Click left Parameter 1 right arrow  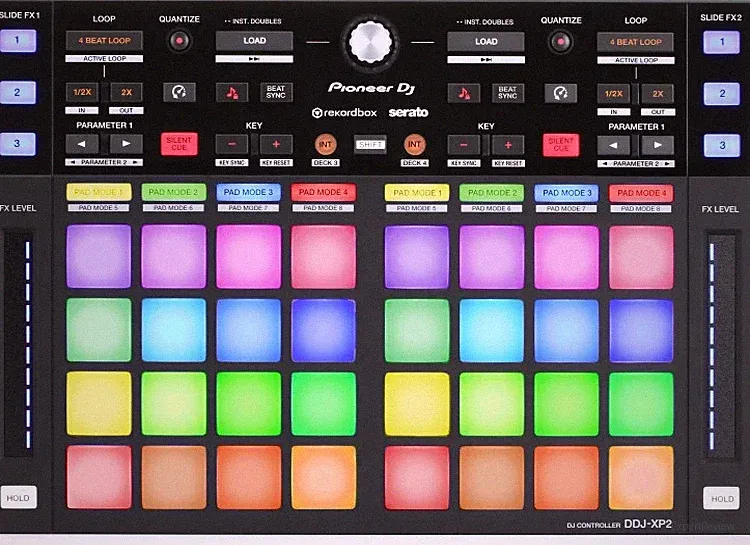126,144
